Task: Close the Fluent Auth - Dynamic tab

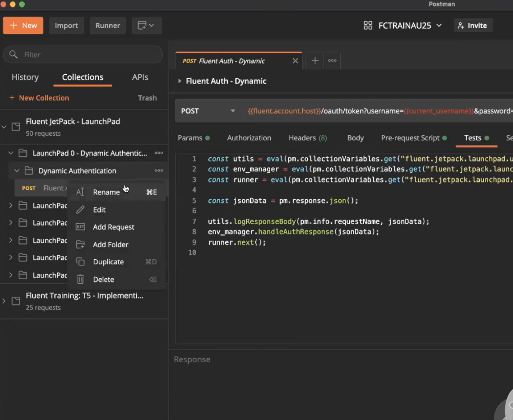Action: [295, 61]
